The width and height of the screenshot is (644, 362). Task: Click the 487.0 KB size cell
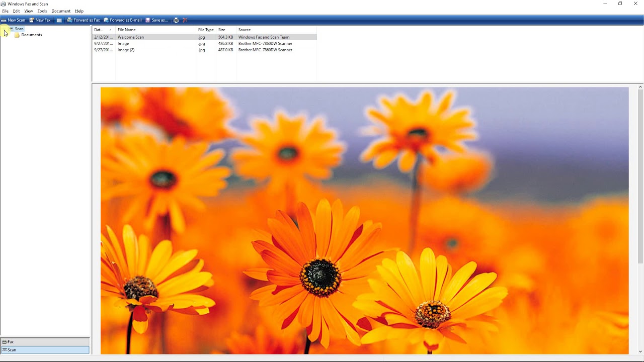(x=225, y=50)
